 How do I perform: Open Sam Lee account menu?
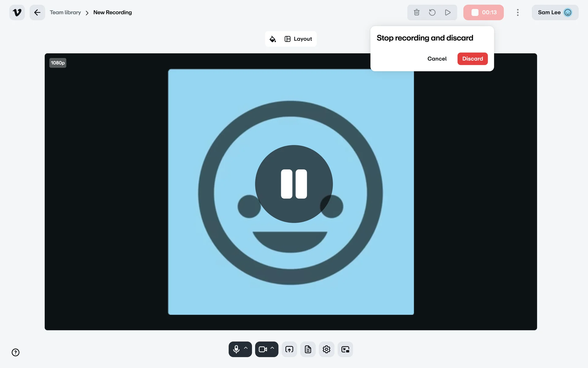point(555,13)
